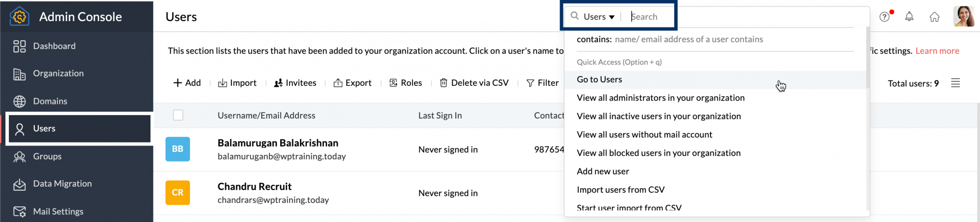Open the Learn more link
The image size is (980, 222).
(937, 51)
